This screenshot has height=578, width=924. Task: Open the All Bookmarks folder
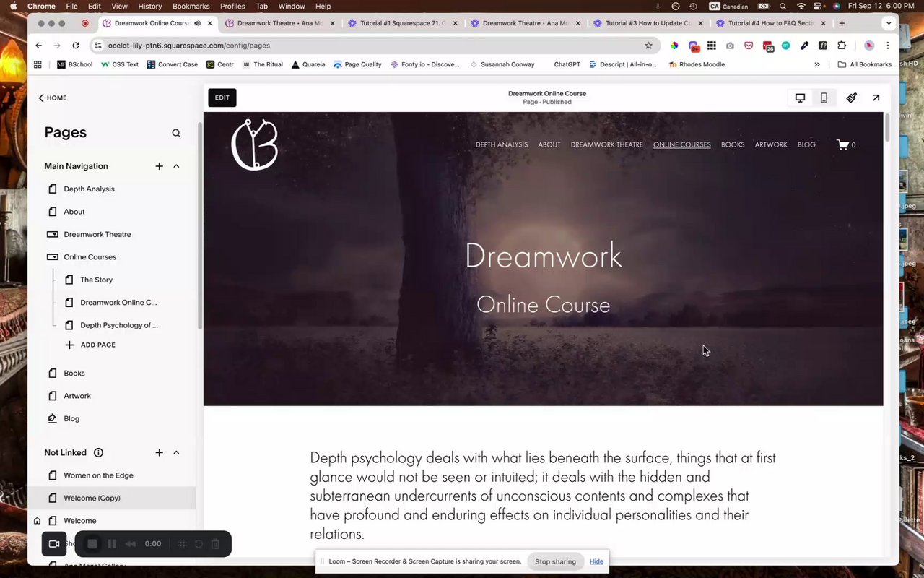tap(865, 64)
